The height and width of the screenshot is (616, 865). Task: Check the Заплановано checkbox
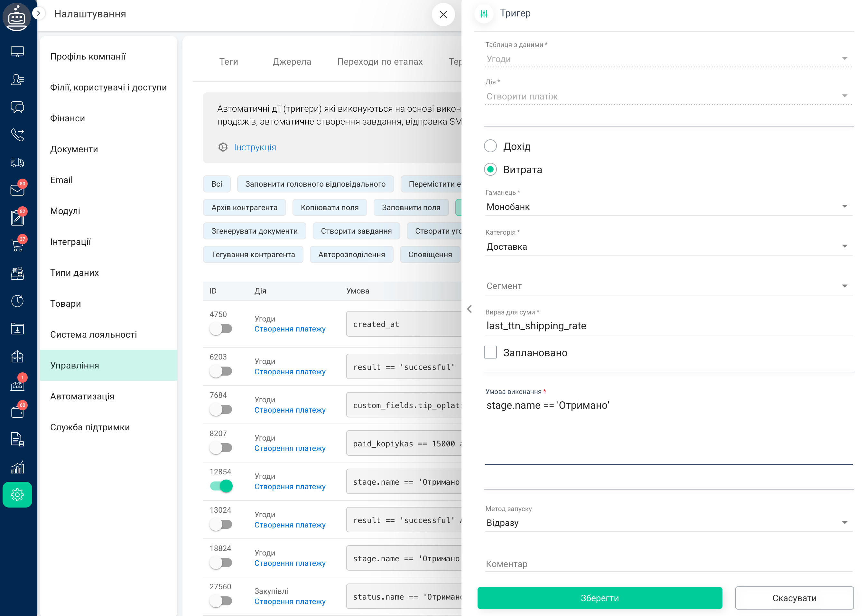point(490,352)
